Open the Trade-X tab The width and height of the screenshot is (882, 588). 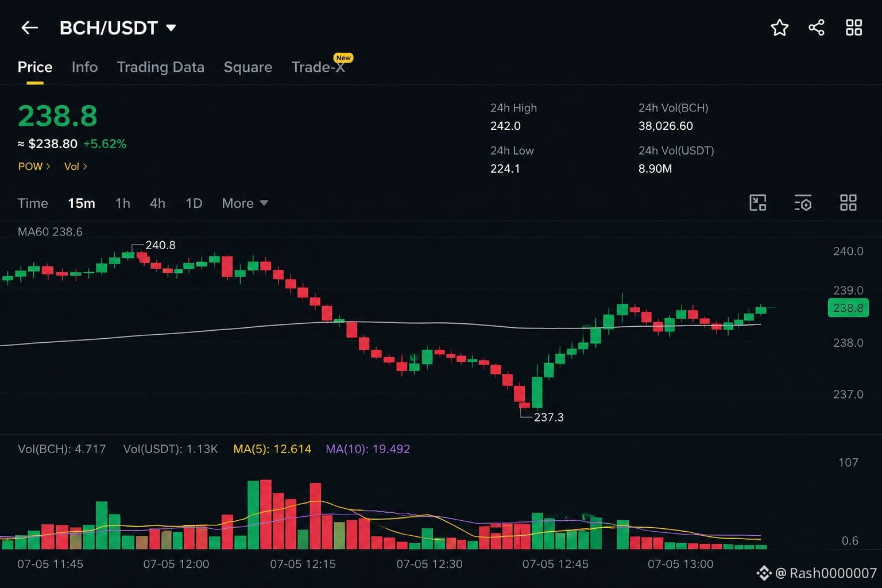318,67
